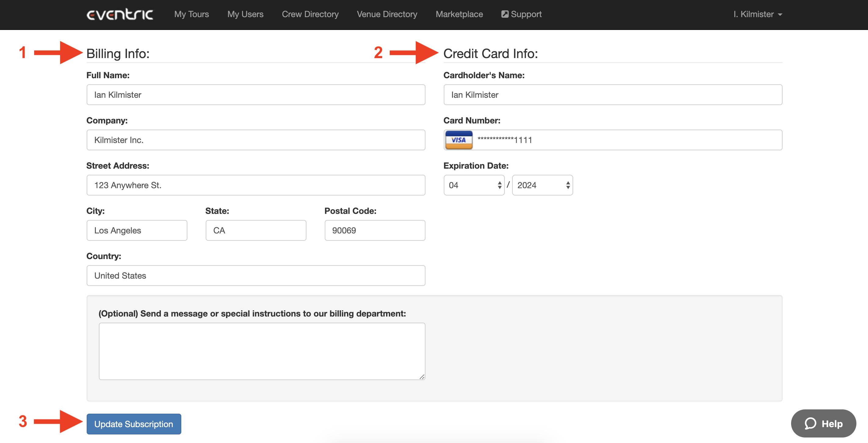The height and width of the screenshot is (443, 868).
Task: Click the Eventric logo
Action: (x=120, y=14)
